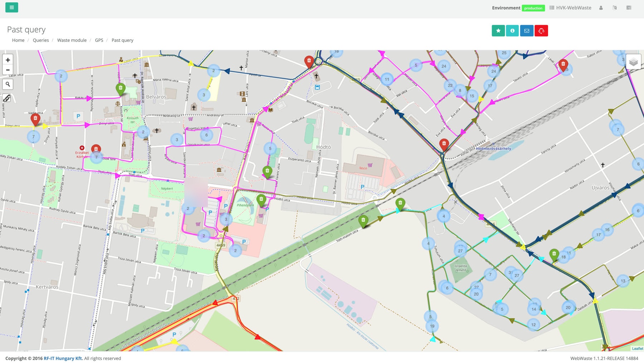The height and width of the screenshot is (363, 644).
Task: Click the blue envelope mail button
Action: [x=527, y=31]
